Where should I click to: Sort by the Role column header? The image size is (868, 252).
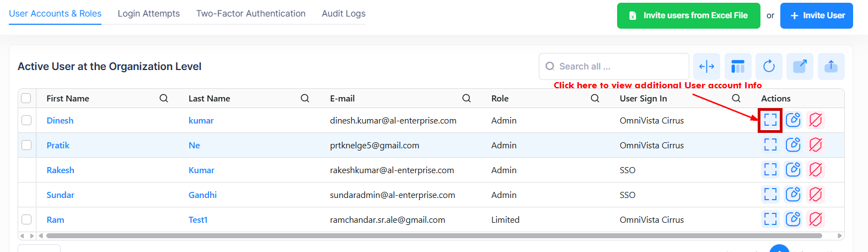(x=500, y=98)
